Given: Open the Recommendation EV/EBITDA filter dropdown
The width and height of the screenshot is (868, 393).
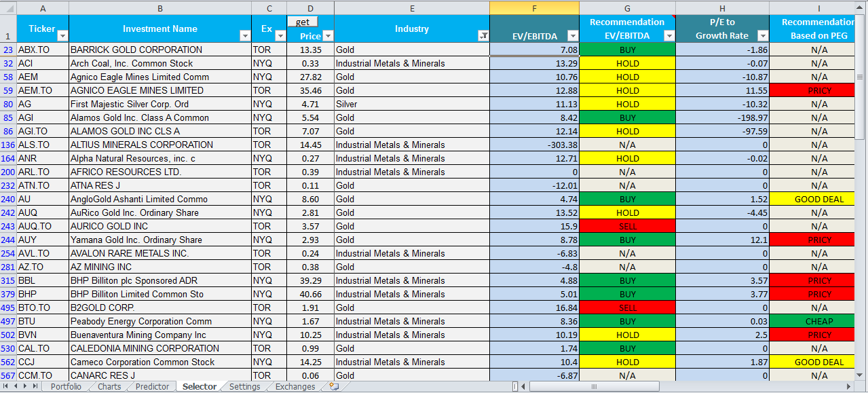Looking at the screenshot, I should (x=669, y=36).
